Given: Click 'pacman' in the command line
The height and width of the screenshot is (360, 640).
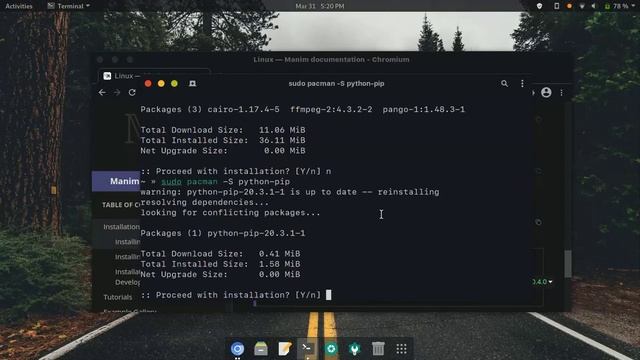Looking at the screenshot, I should [202, 182].
